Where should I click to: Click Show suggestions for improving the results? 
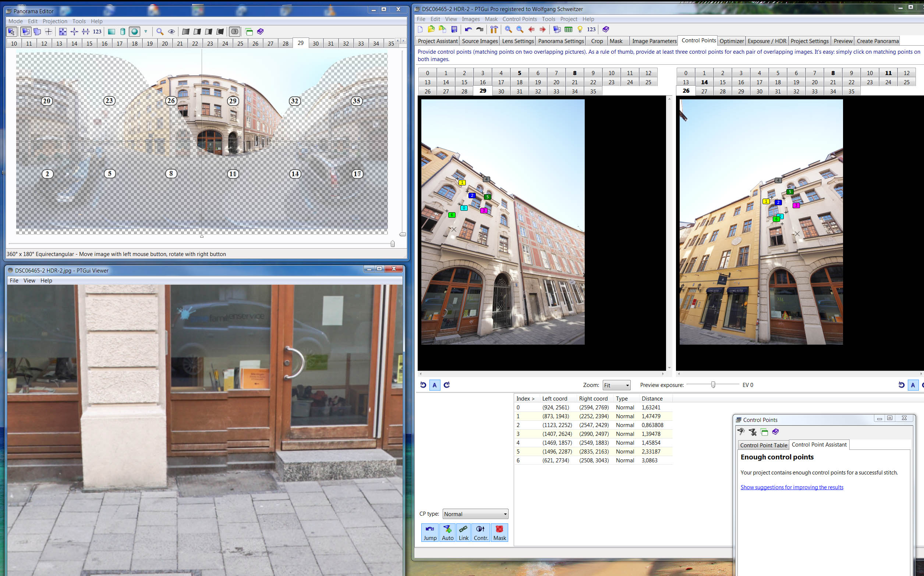(x=792, y=487)
